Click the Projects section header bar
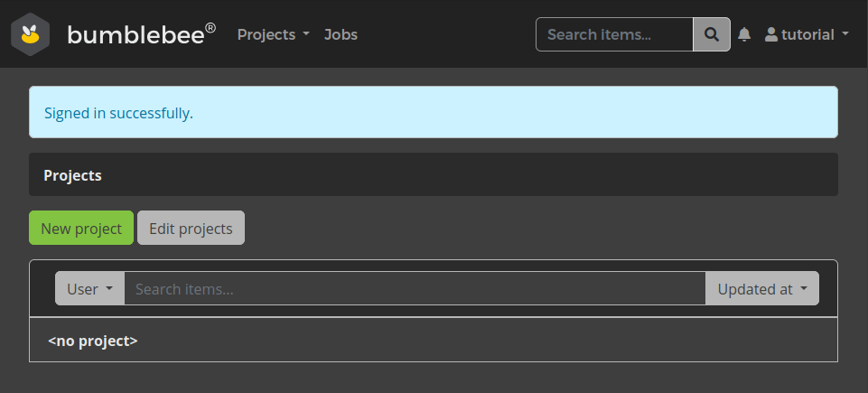The image size is (868, 393). [433, 174]
